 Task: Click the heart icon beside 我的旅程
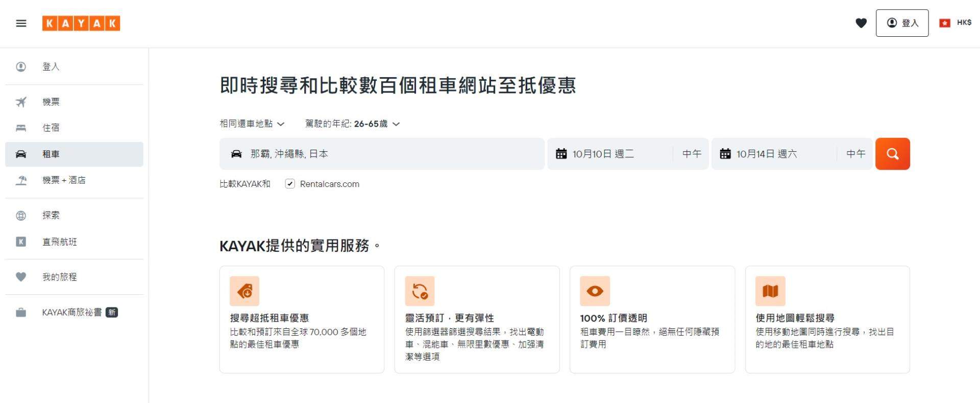tap(21, 277)
